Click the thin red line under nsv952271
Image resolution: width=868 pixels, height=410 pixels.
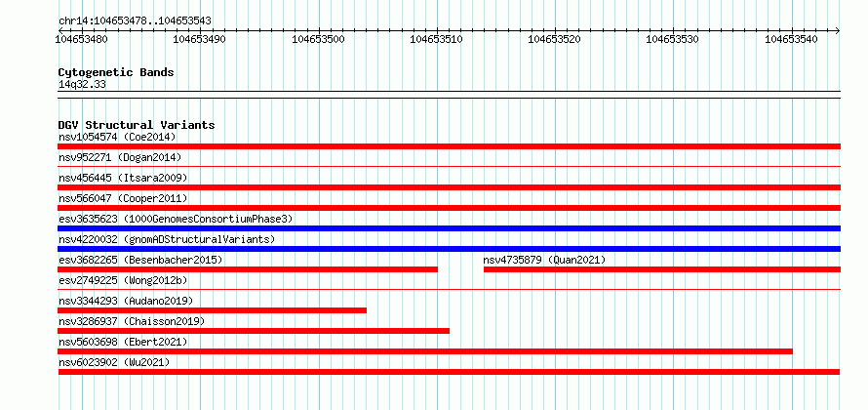click(x=449, y=166)
